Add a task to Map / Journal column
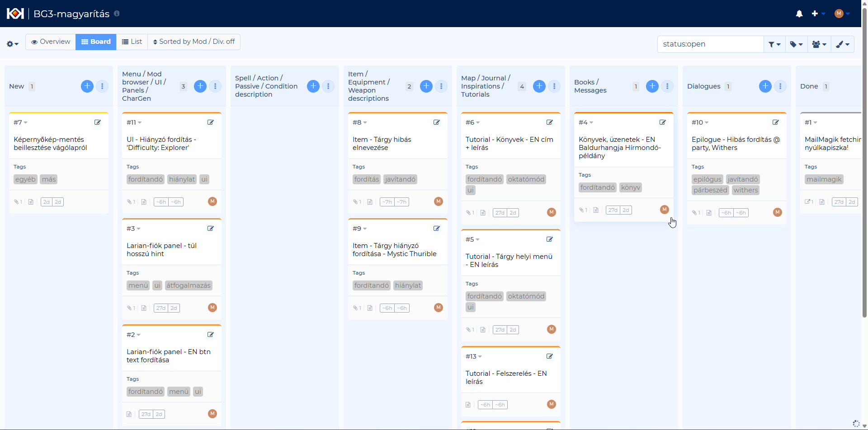The height and width of the screenshot is (430, 868). [x=539, y=86]
